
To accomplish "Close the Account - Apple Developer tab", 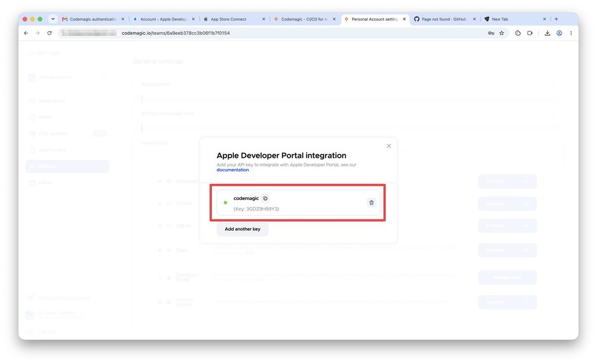I will [x=193, y=19].
